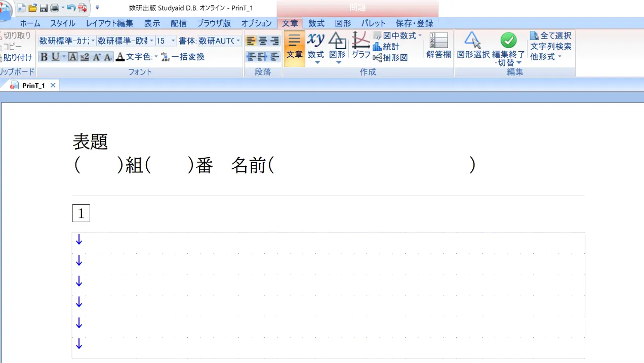Open the 文字色 text color dropdown arrow
The width and height of the screenshot is (644, 363).
click(157, 57)
